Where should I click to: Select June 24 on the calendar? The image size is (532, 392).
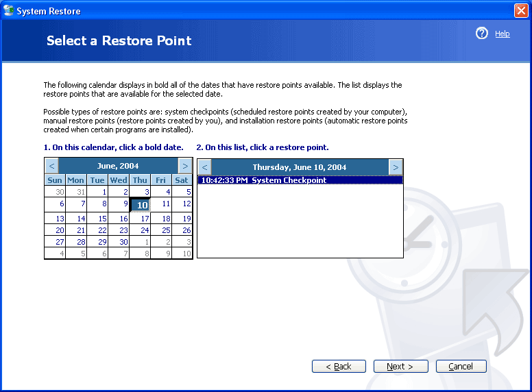pos(140,230)
